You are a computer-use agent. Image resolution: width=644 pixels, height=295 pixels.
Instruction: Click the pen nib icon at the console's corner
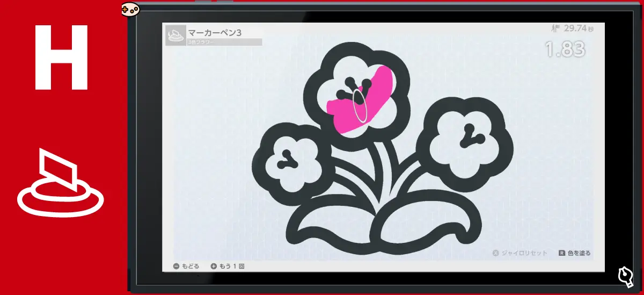coord(625,276)
